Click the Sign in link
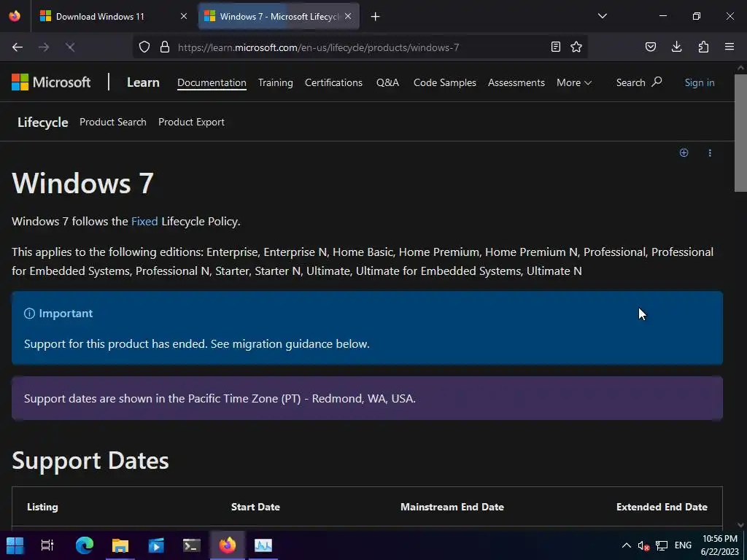The image size is (747, 560). pos(700,82)
